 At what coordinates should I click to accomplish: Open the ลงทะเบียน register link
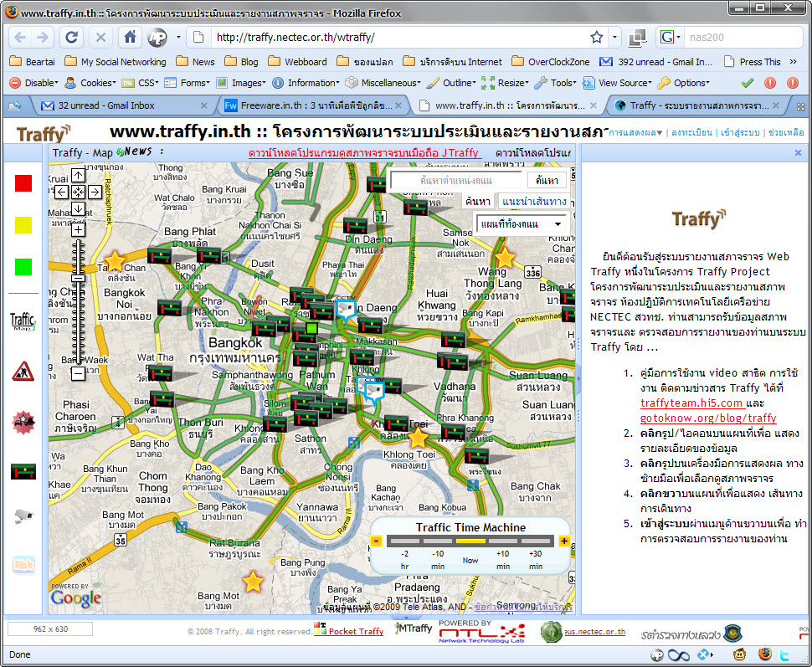pos(691,132)
